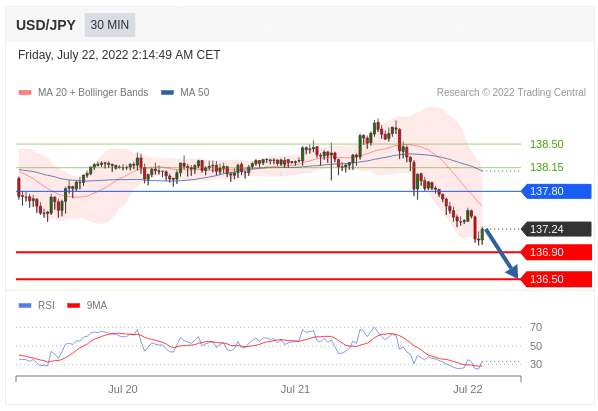Click the blue downward forecast arrow
The width and height of the screenshot is (598, 411).
[502, 253]
